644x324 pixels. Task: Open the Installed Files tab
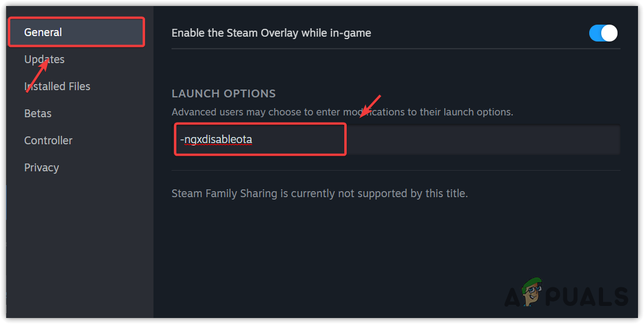(57, 87)
